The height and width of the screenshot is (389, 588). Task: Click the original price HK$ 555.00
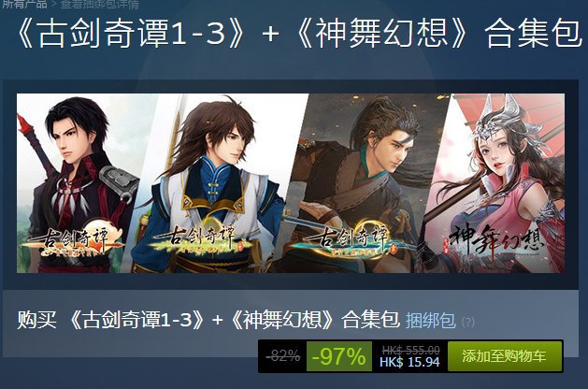[x=410, y=350]
